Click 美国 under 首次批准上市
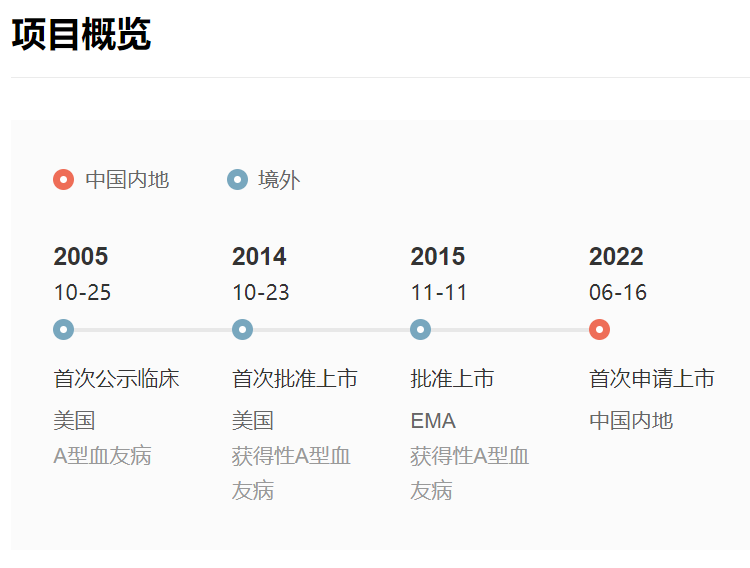This screenshot has width=750, height=568. coord(253,421)
